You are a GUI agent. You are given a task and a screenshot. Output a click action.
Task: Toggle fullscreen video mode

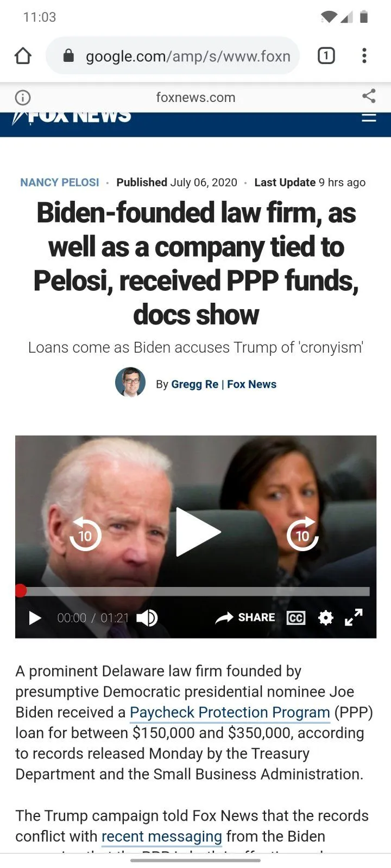(x=354, y=617)
